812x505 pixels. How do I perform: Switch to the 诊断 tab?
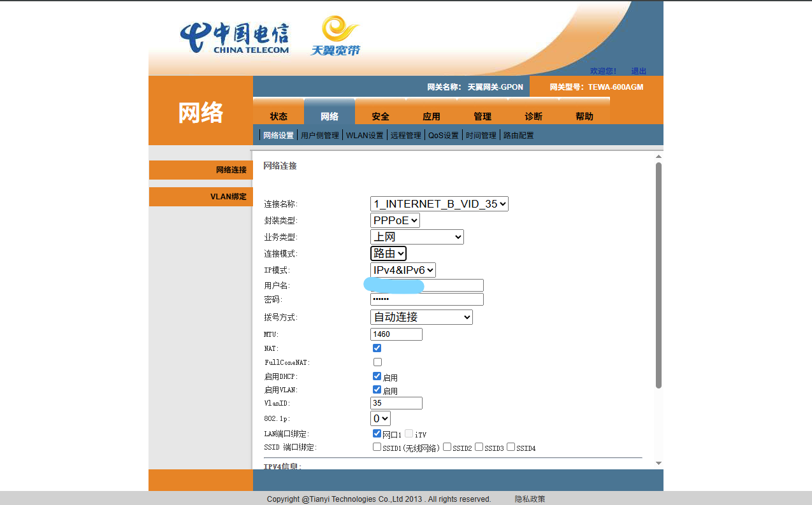[533, 116]
